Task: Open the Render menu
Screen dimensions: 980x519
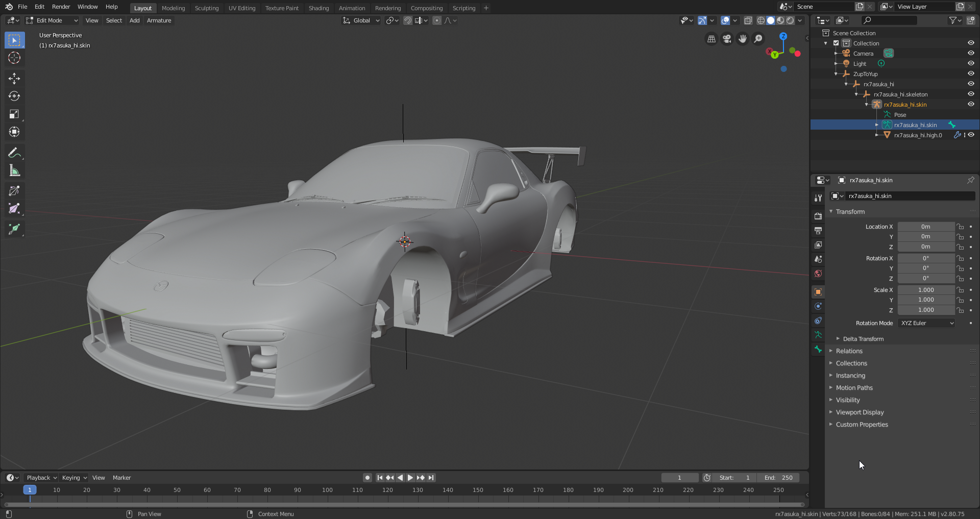Action: click(x=61, y=7)
